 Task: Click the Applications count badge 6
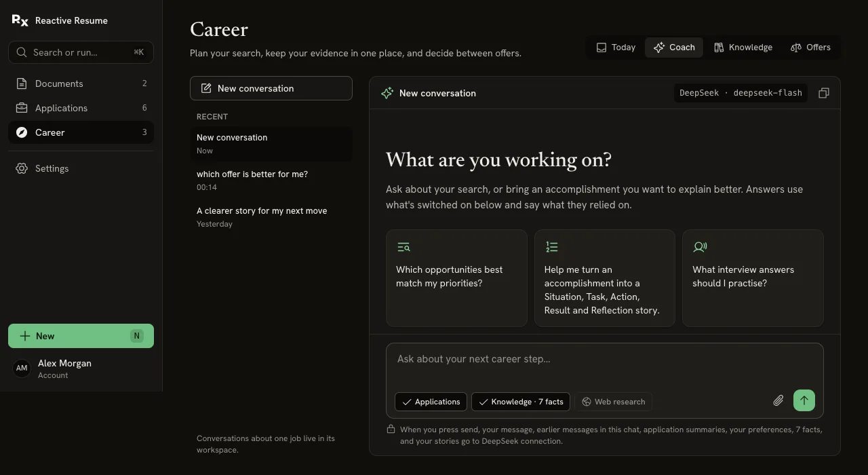[x=144, y=108]
